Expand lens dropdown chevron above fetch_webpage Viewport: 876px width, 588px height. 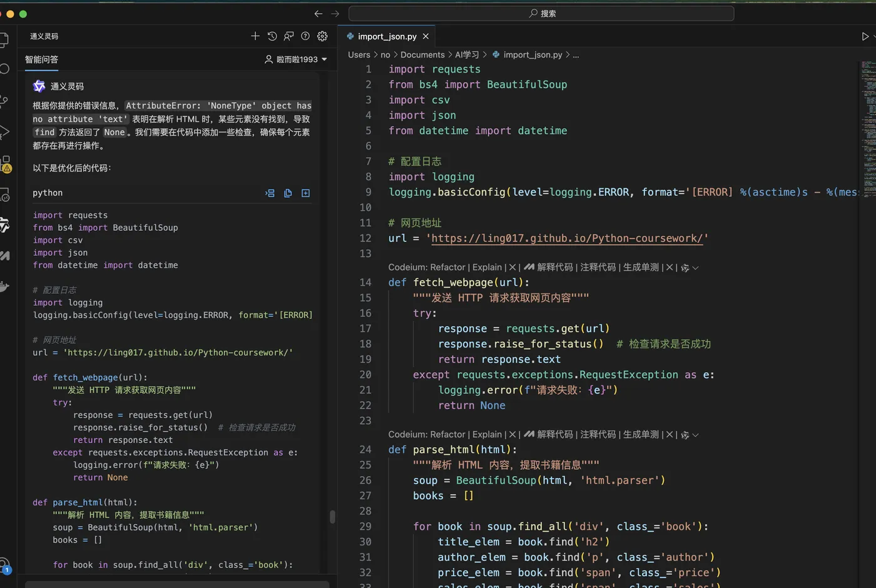coord(695,268)
